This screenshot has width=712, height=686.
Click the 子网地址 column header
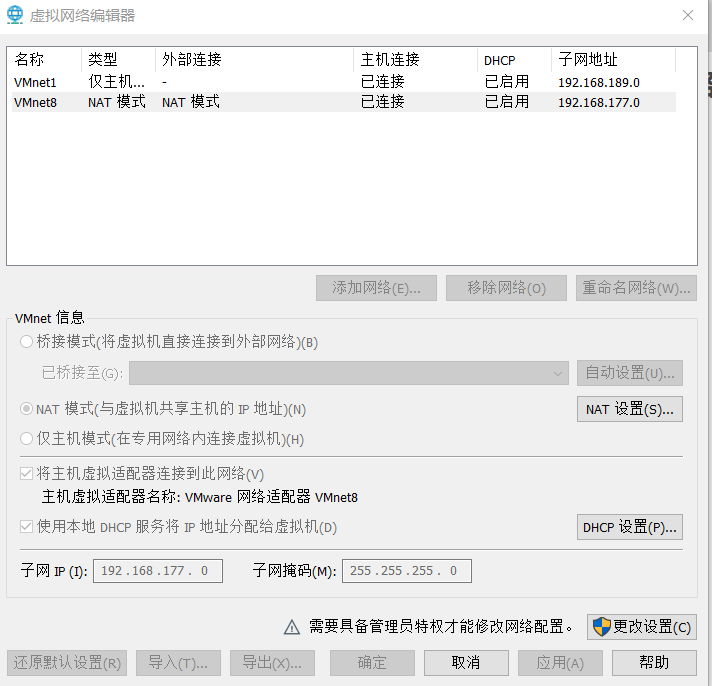[613, 59]
